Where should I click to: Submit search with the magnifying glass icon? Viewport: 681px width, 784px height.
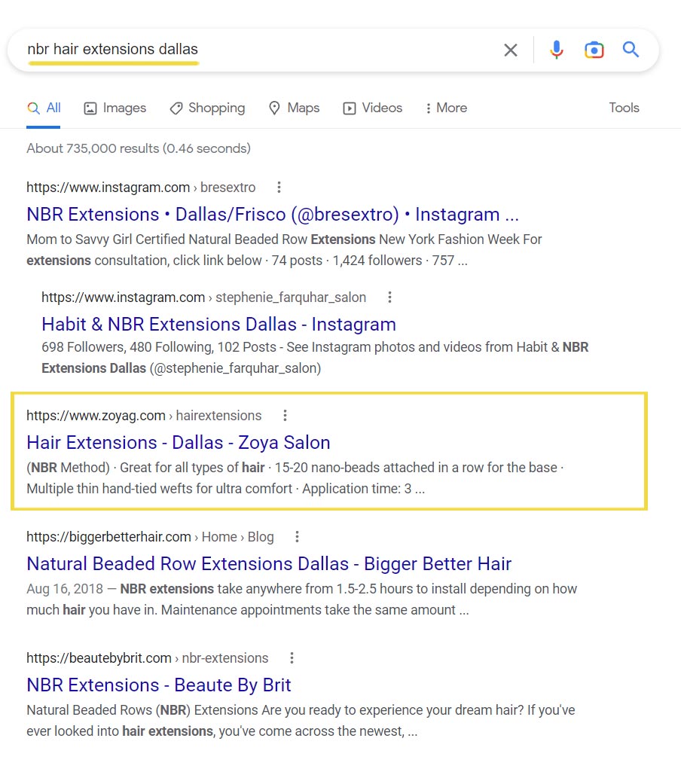631,50
